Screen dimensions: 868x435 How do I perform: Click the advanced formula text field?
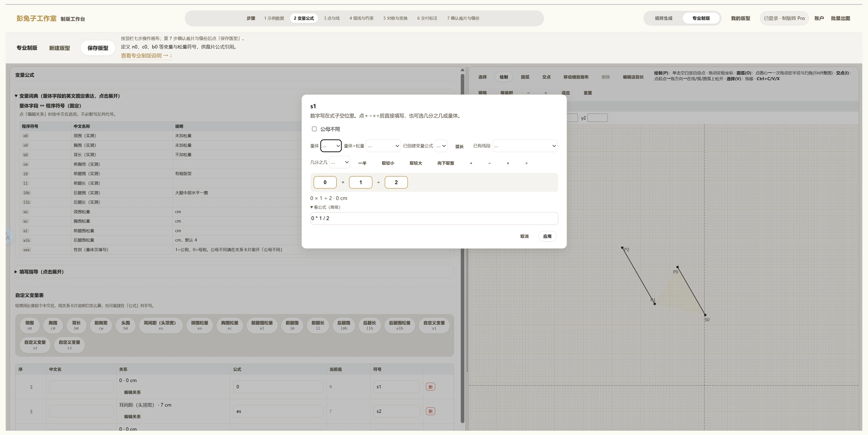pyautogui.click(x=434, y=219)
